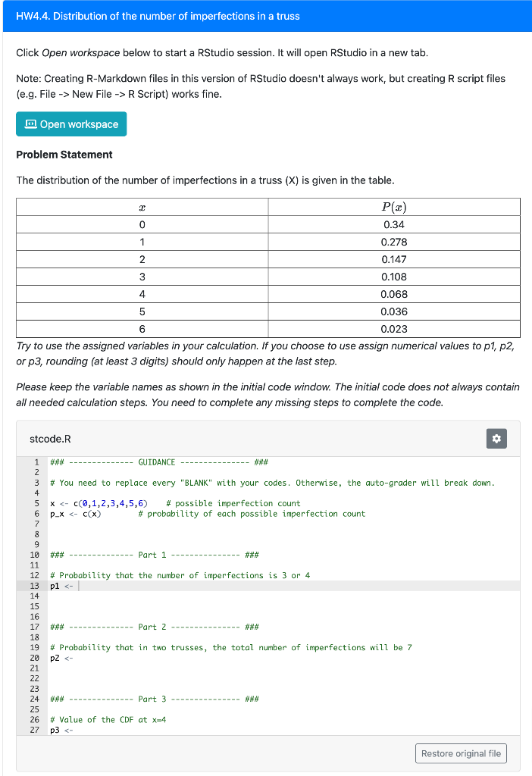Click the Part 3 comment header line
The height and width of the screenshot is (776, 532).
click(155, 699)
